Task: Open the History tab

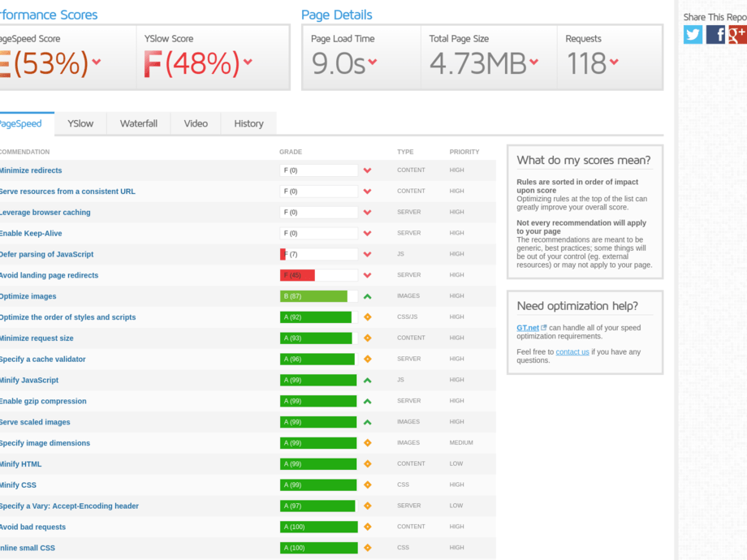Action: click(x=248, y=123)
